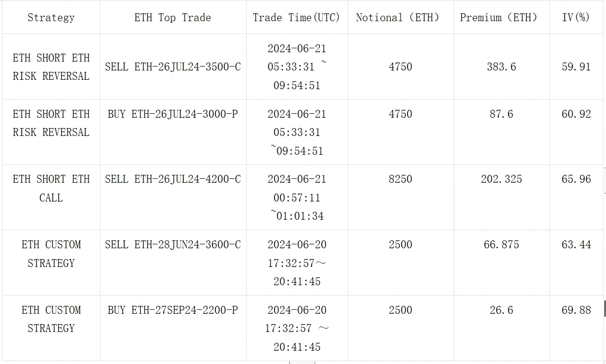Click the 65.96 IV cell

tap(576, 179)
